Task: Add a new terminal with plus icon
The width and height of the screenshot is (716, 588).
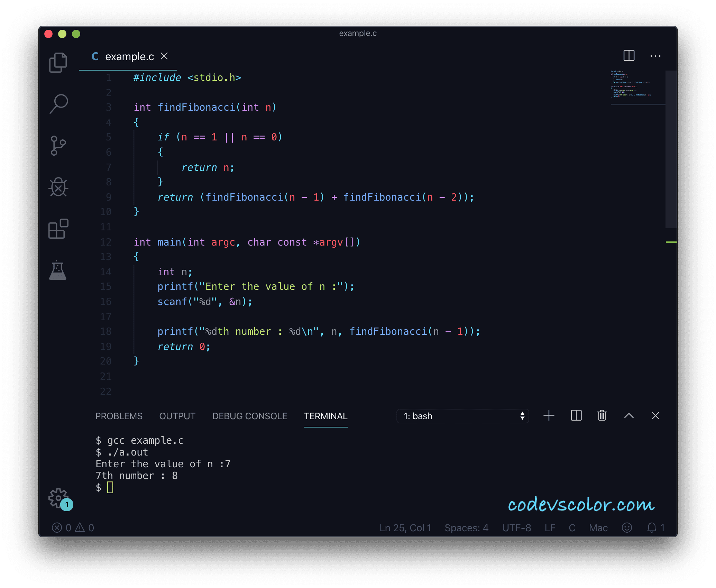Action: pyautogui.click(x=549, y=415)
